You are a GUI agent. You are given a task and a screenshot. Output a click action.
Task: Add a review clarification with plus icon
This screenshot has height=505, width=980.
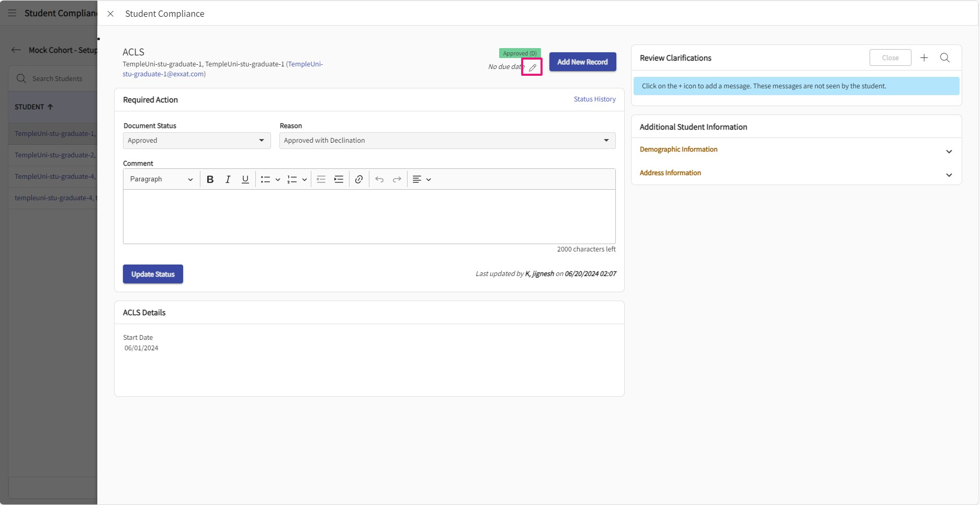click(x=924, y=58)
